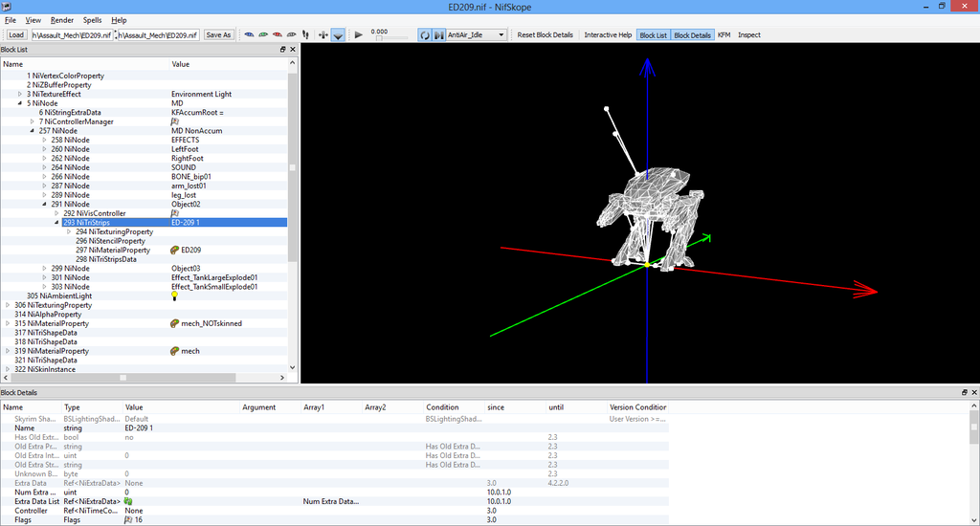This screenshot has height=526, width=980.
Task: Click the gray eye view icon
Action: coord(291,35)
